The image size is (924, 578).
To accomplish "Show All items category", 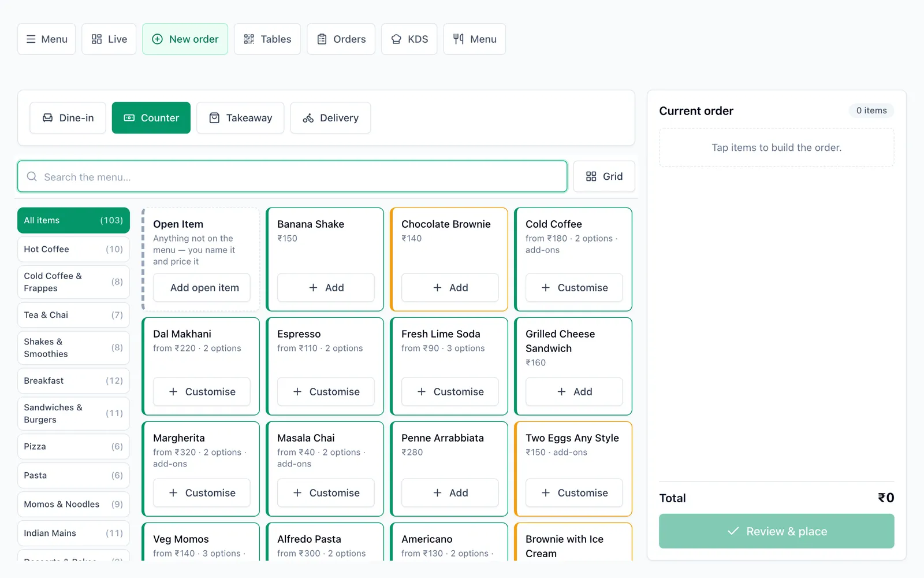I will 73,220.
